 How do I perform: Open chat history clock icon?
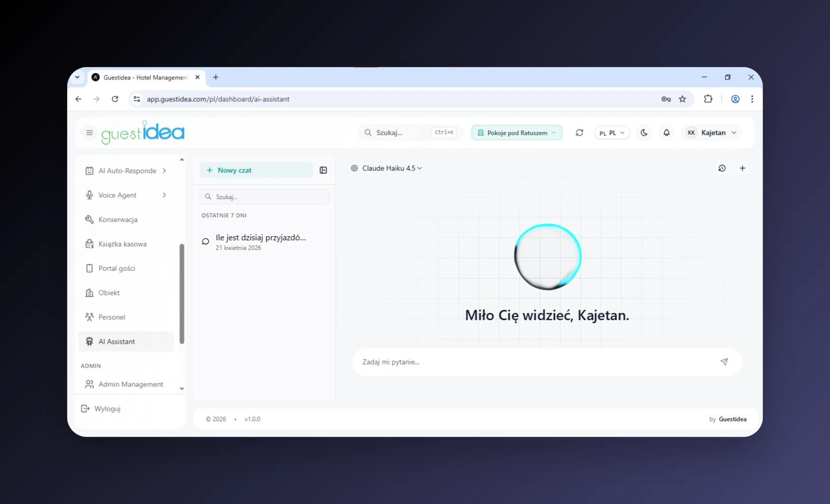click(x=722, y=169)
